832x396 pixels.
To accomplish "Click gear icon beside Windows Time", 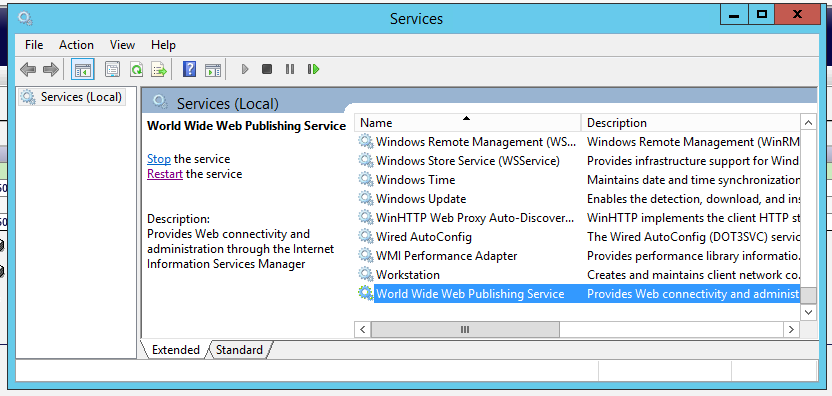I will point(366,179).
